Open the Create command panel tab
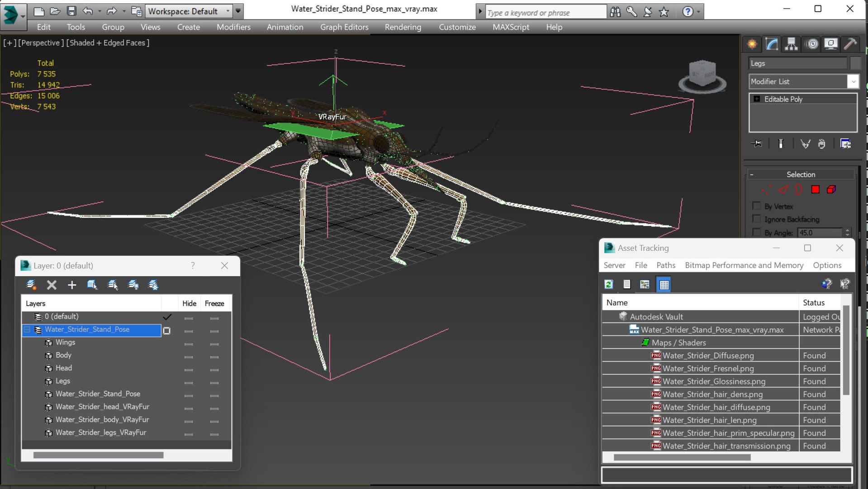Screen dimensions: 868x489 point(752,44)
